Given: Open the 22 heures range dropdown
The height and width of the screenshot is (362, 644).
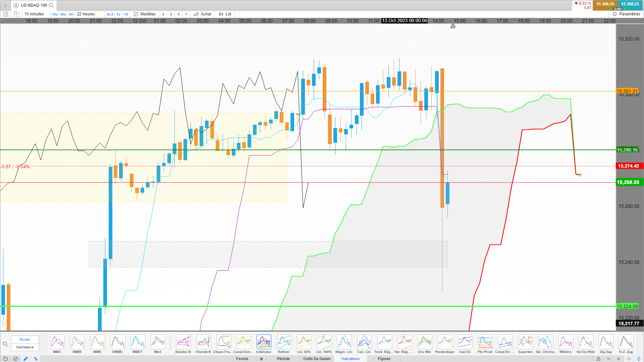Looking at the screenshot, I should point(86,14).
